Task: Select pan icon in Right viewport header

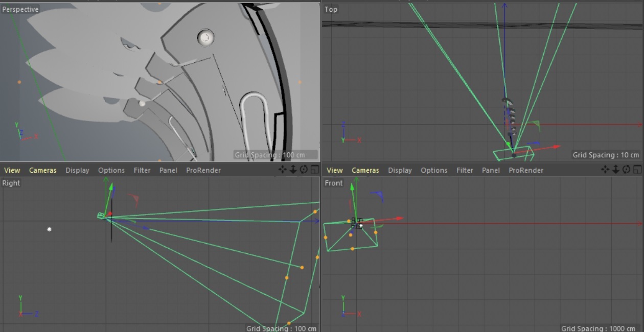Action: pyautogui.click(x=283, y=170)
